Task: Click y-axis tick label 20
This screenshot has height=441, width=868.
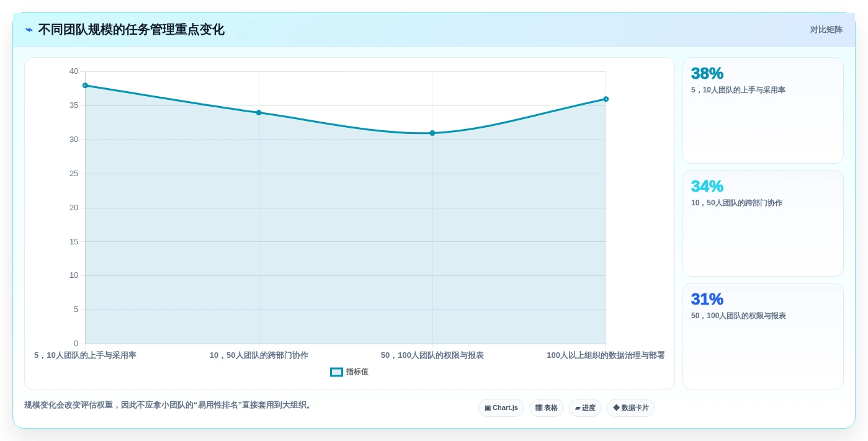Action: click(x=74, y=208)
